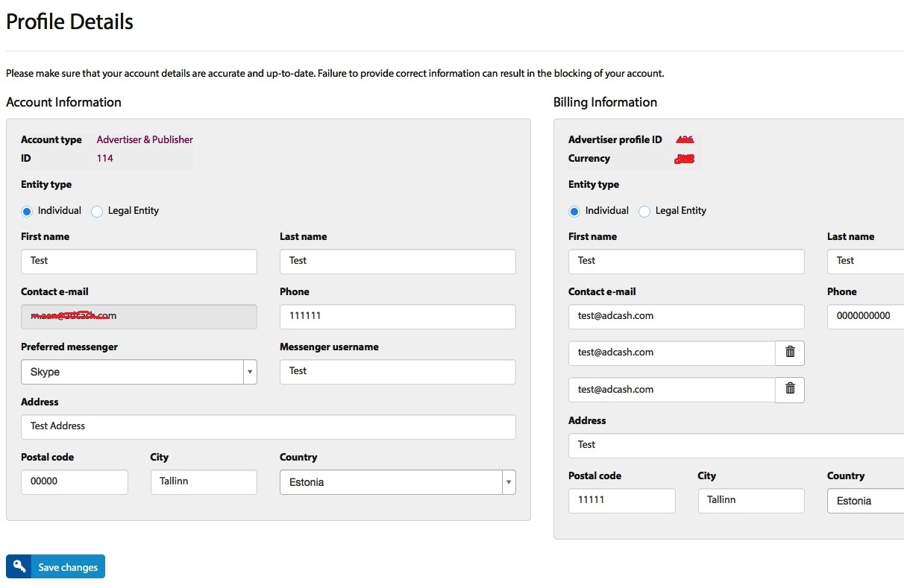This screenshot has width=904, height=588.
Task: Select Individual under Account Information entity type
Action: [x=27, y=212]
